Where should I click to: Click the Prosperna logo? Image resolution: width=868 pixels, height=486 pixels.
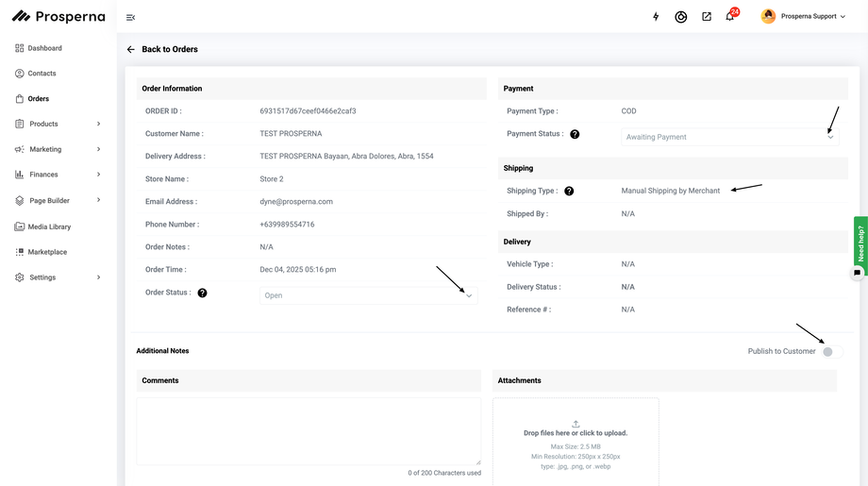click(x=58, y=17)
